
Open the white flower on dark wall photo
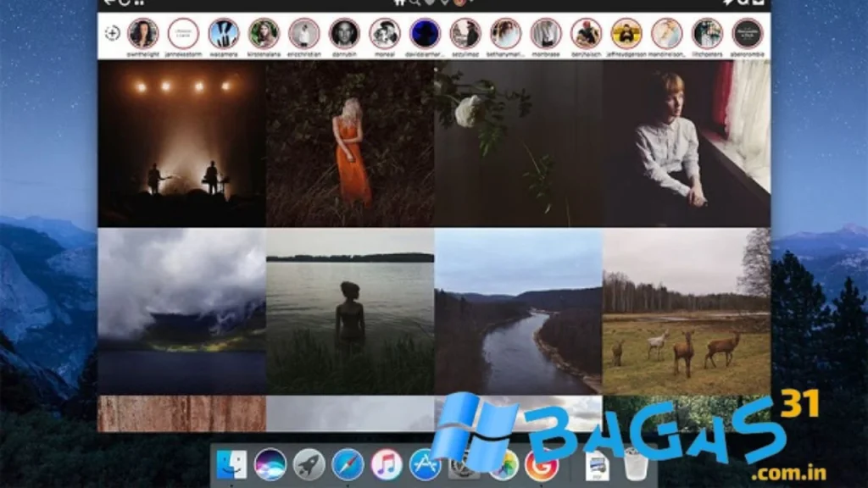coord(519,144)
